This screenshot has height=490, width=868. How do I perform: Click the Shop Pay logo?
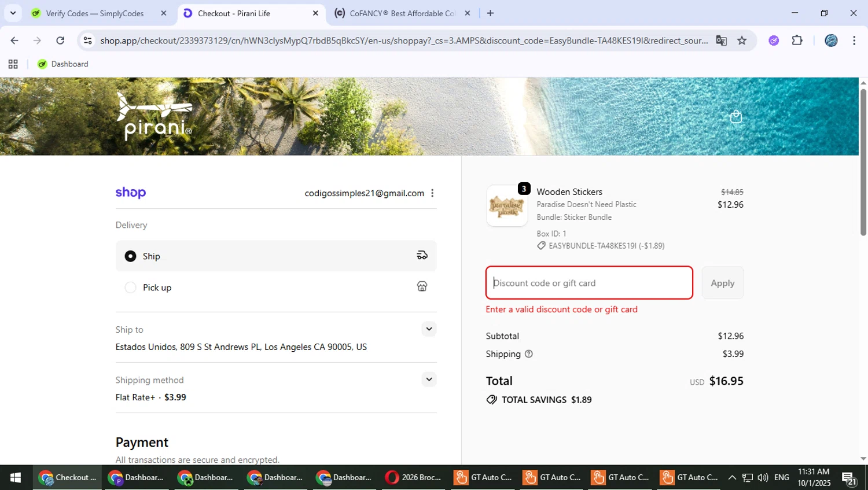pyautogui.click(x=131, y=193)
